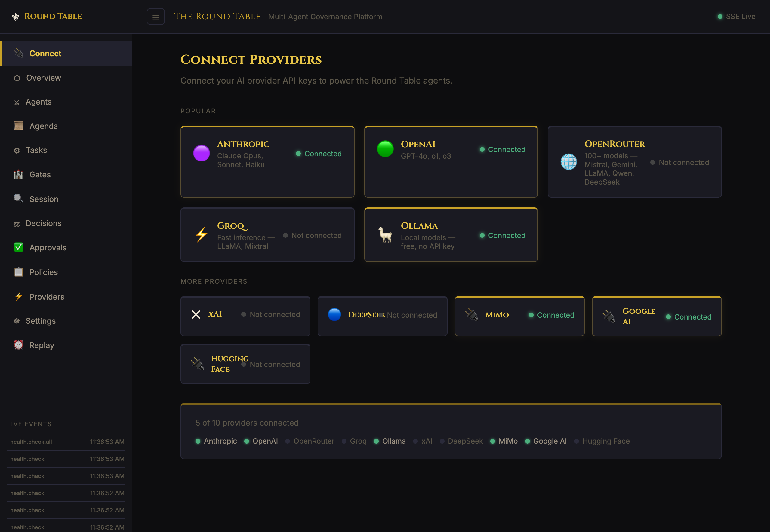Click the X icon on xAI card
Image resolution: width=770 pixels, height=532 pixels.
(x=196, y=315)
